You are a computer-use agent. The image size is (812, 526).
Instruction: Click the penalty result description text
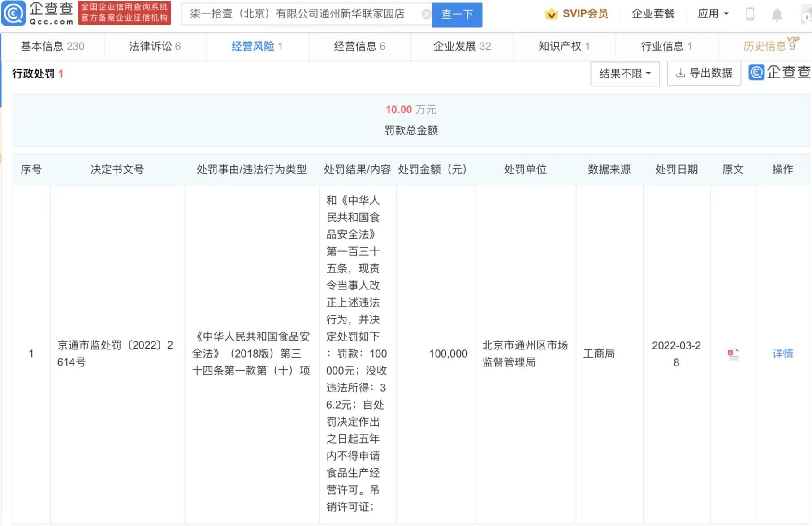(x=356, y=354)
